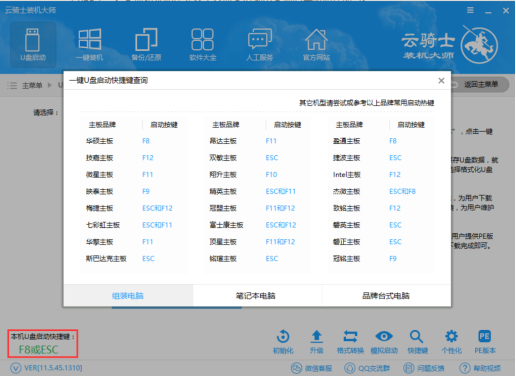Open the U盘启动 tool icon
This screenshot has width=516, height=376.
[33, 44]
